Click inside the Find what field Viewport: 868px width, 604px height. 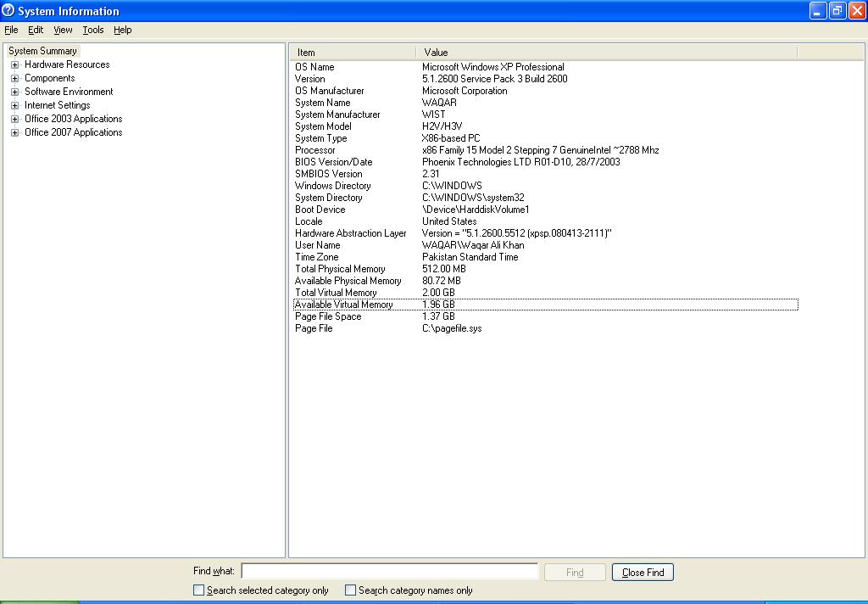[390, 570]
